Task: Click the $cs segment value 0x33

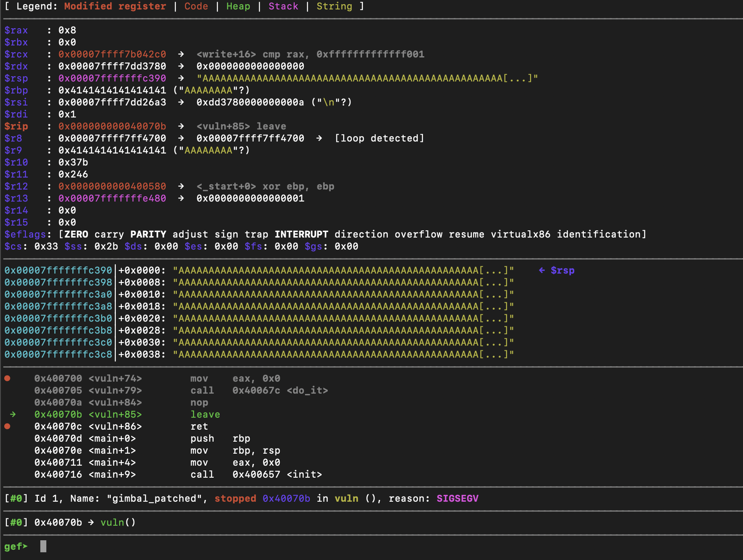Action: tap(46, 247)
